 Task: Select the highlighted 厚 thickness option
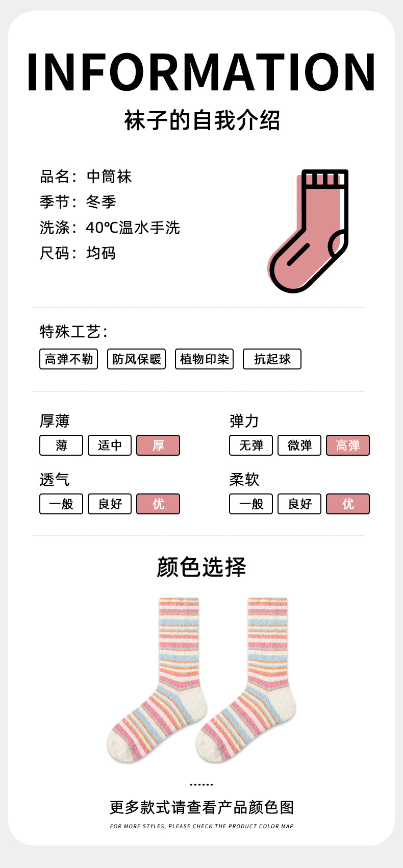tap(158, 445)
